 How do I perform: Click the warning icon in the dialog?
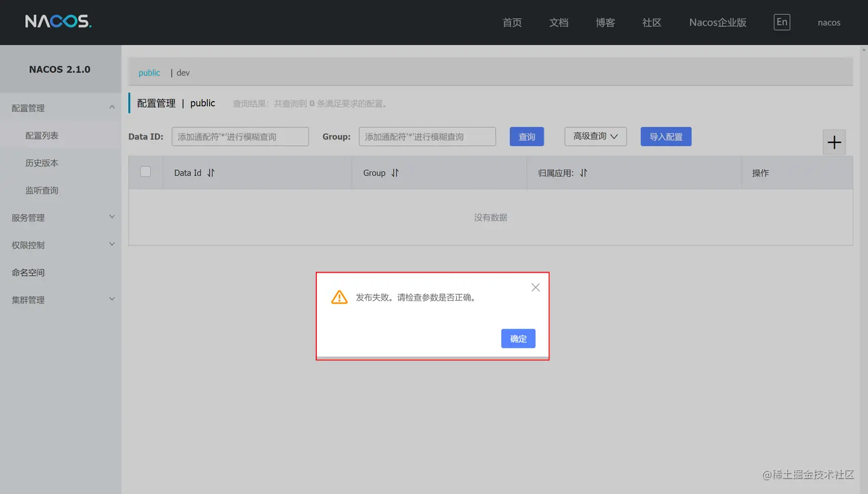(339, 297)
